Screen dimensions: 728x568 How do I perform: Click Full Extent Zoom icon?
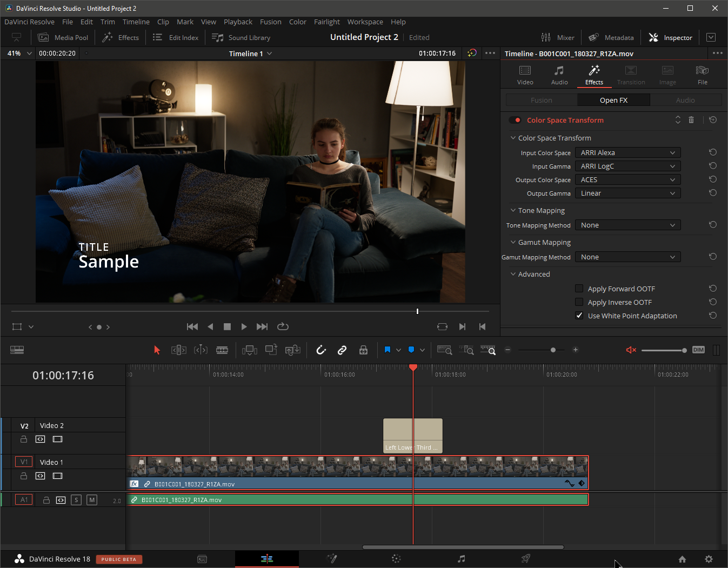pyautogui.click(x=444, y=350)
